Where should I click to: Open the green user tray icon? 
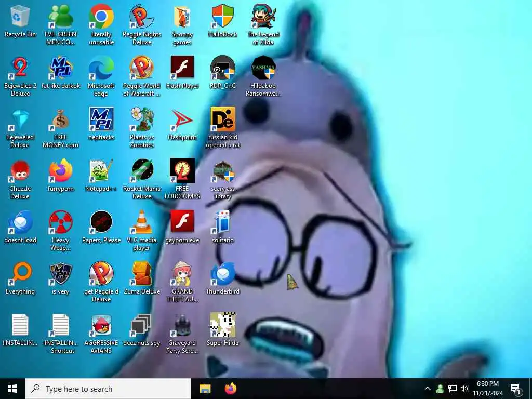tap(440, 389)
